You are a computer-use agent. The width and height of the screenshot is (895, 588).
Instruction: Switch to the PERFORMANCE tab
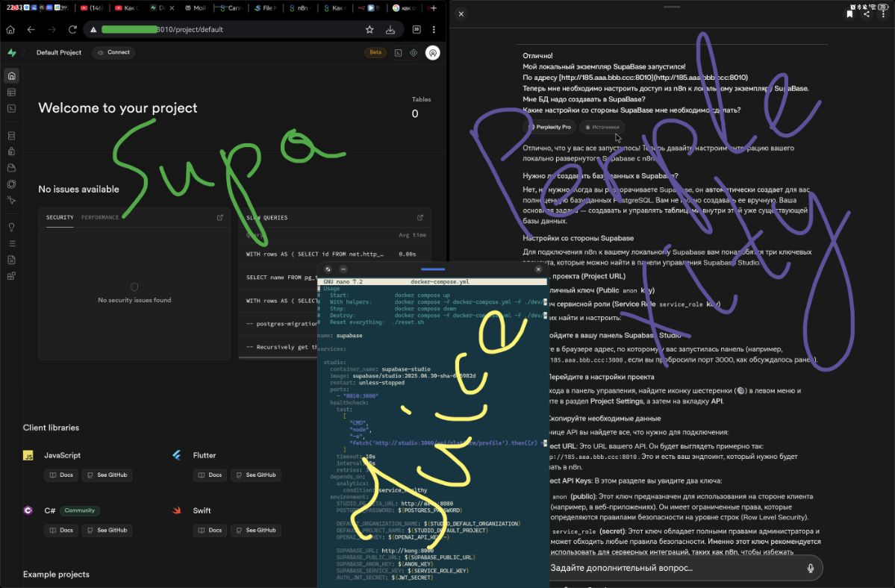click(100, 217)
